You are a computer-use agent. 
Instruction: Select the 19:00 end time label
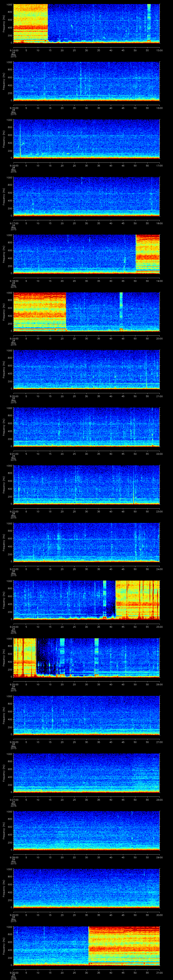[159, 281]
